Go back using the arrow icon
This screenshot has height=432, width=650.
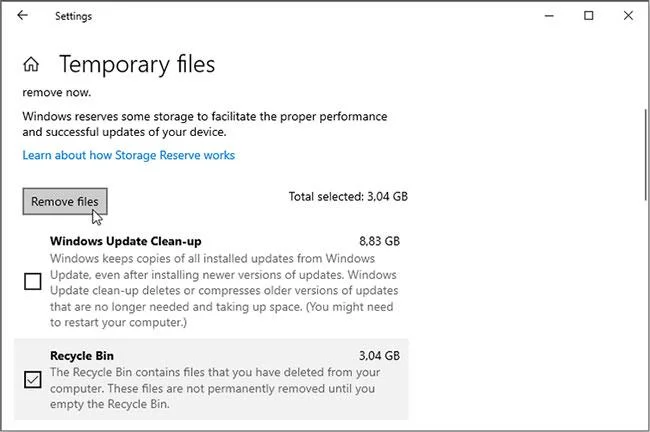(x=22, y=15)
